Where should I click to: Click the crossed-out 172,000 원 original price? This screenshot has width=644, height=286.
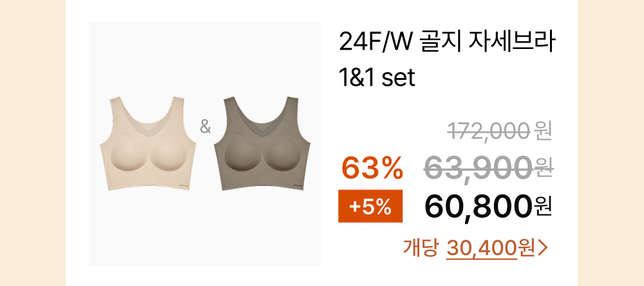pyautogui.click(x=500, y=132)
